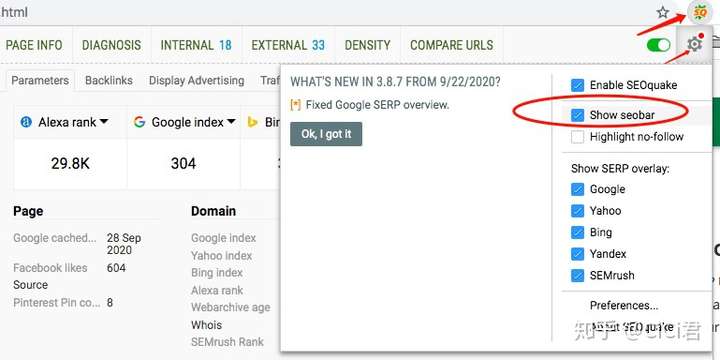Select the Backlinks sub-tab
The width and height of the screenshot is (720, 360).
point(109,81)
